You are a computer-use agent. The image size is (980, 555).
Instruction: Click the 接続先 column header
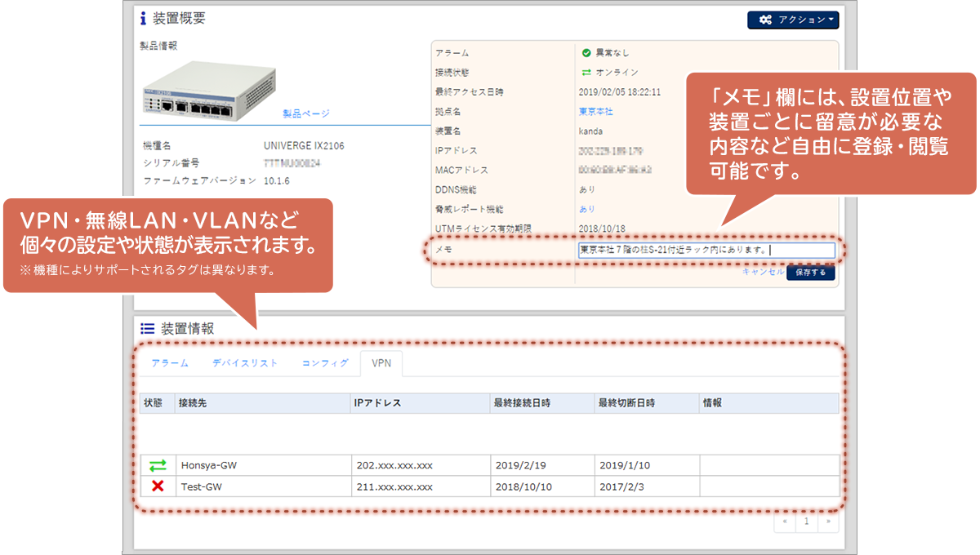tap(262, 403)
